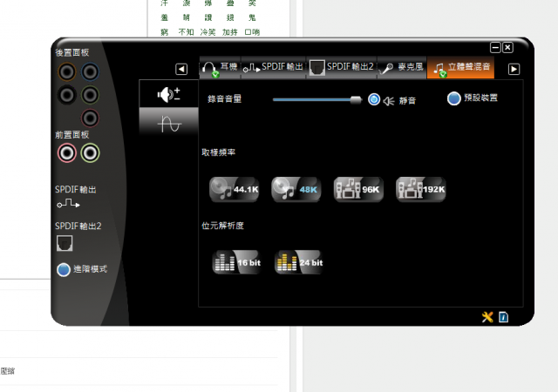Screen dimensions: 558x392
Task: Select the 96K sample rate
Action: tap(358, 189)
